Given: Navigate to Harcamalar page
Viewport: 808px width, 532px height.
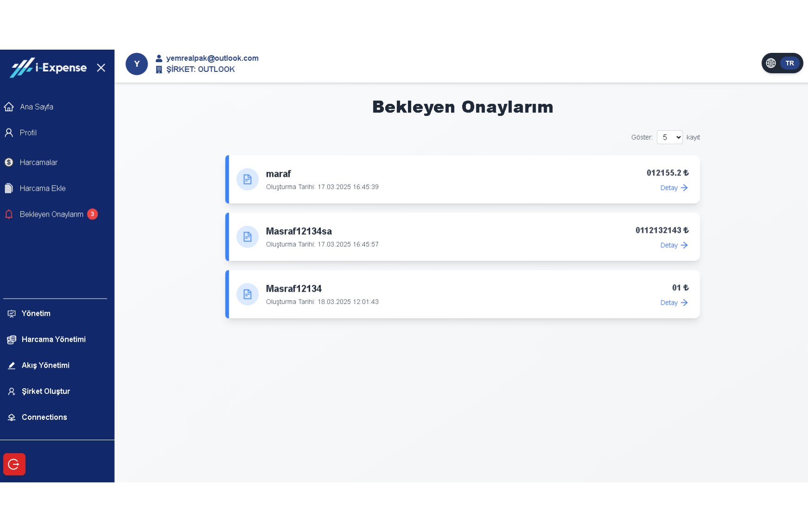Looking at the screenshot, I should (x=39, y=163).
